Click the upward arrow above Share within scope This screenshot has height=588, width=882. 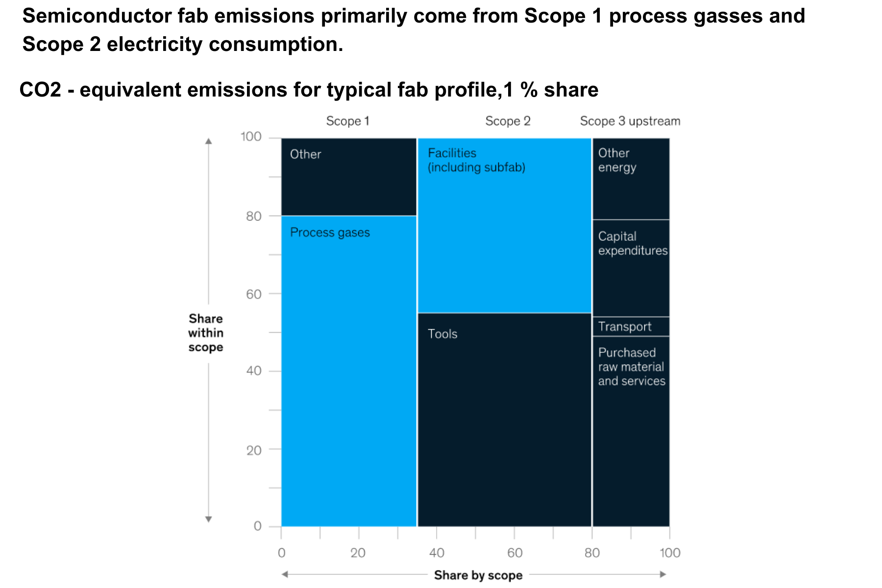(x=209, y=142)
